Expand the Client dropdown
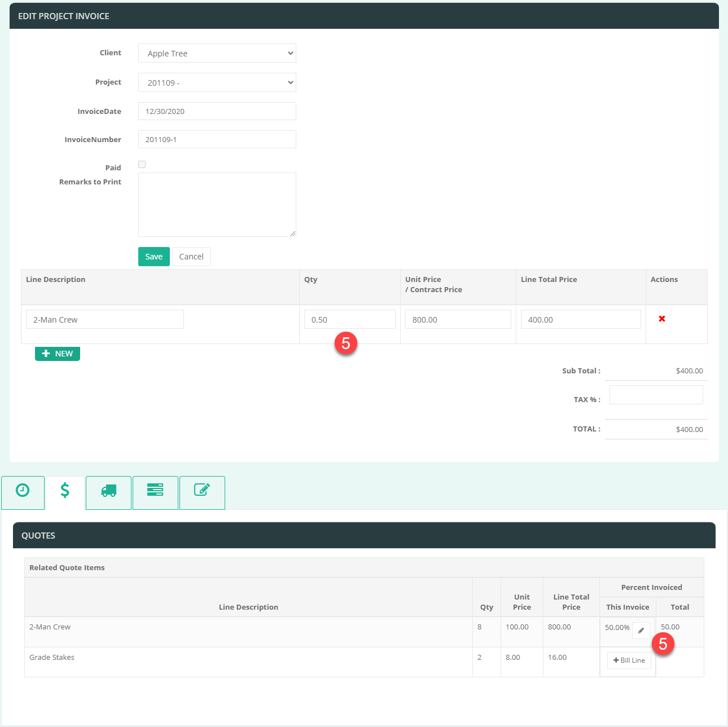 (x=217, y=54)
